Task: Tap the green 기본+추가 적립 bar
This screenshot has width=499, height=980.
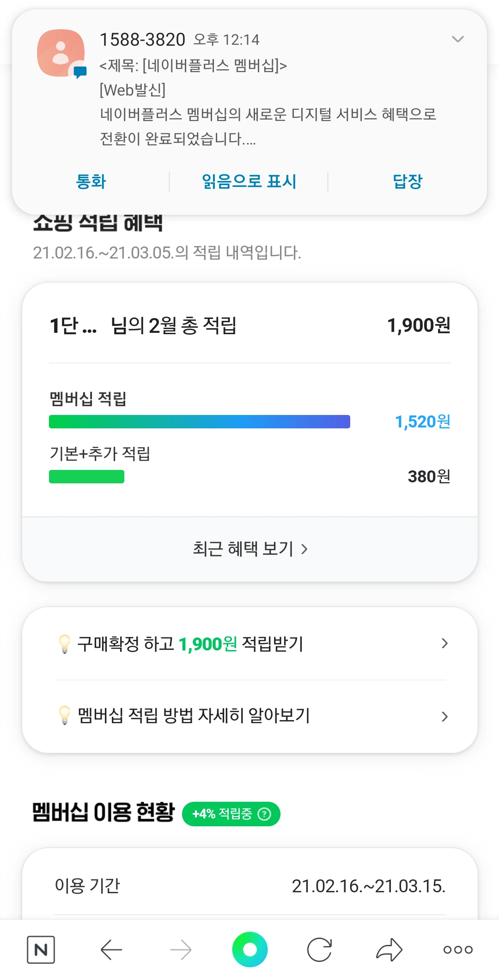Action: 86,476
